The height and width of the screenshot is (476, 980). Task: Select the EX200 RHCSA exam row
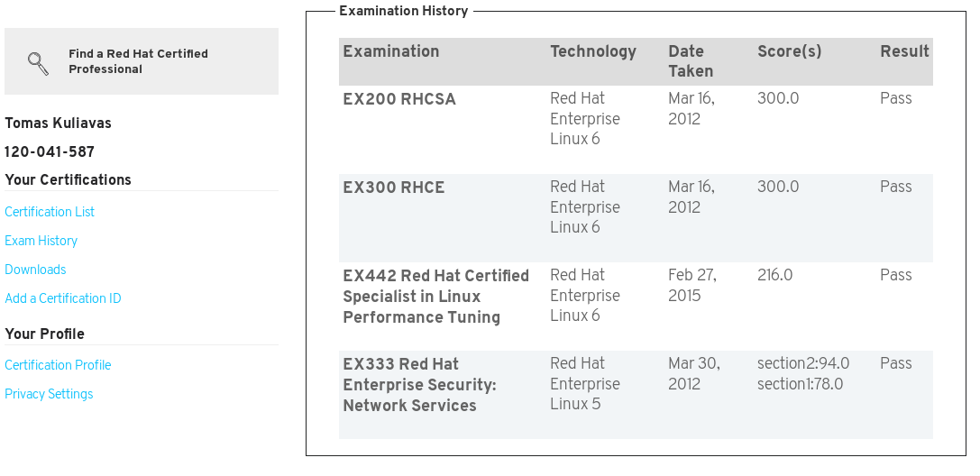[636, 129]
